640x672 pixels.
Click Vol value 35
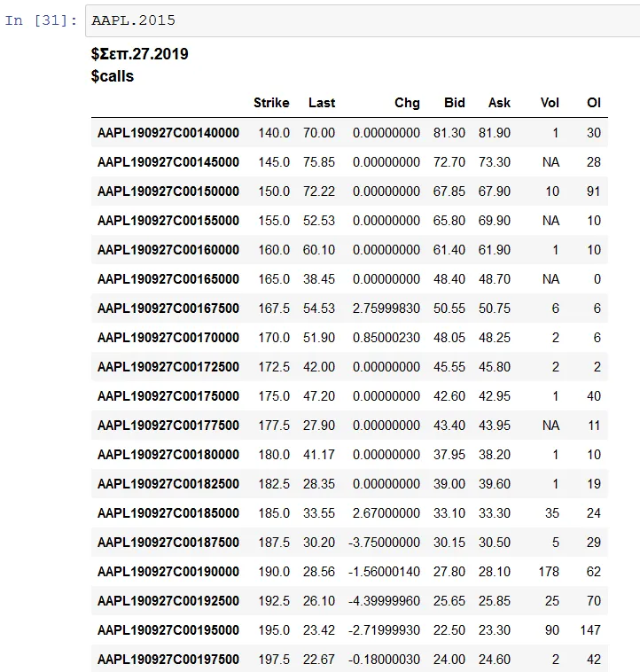(x=552, y=513)
